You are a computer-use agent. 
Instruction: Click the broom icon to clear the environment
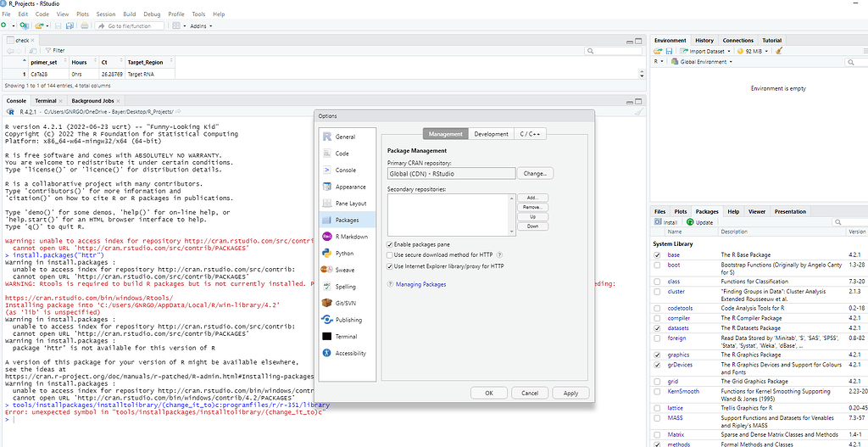(779, 51)
